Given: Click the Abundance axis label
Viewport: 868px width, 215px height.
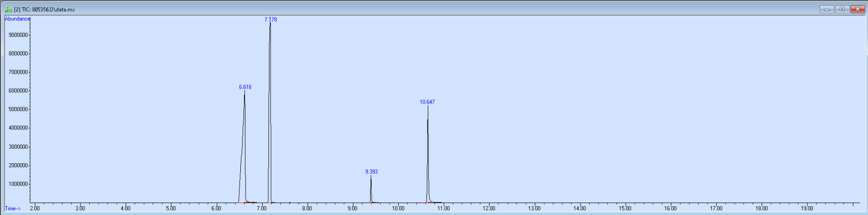Looking at the screenshot, I should click(x=17, y=19).
